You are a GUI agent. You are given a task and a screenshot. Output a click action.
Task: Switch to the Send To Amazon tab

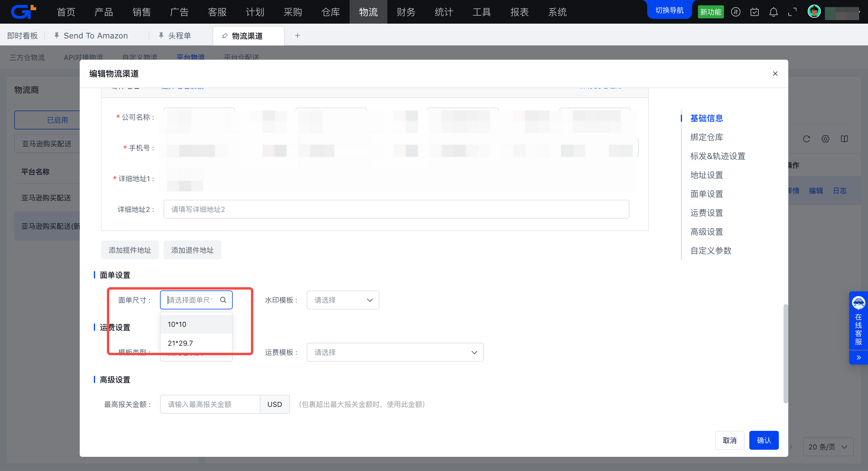point(95,35)
